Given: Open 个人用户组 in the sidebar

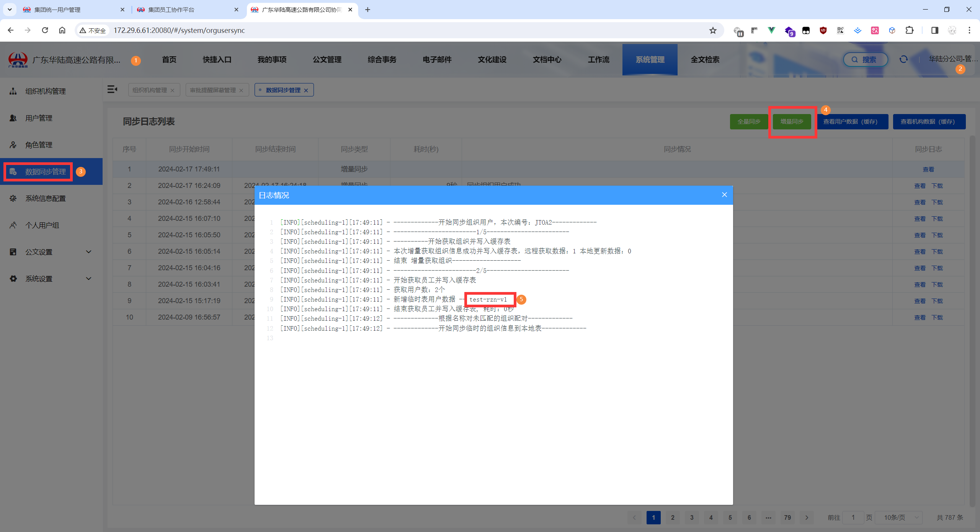Looking at the screenshot, I should click(42, 225).
